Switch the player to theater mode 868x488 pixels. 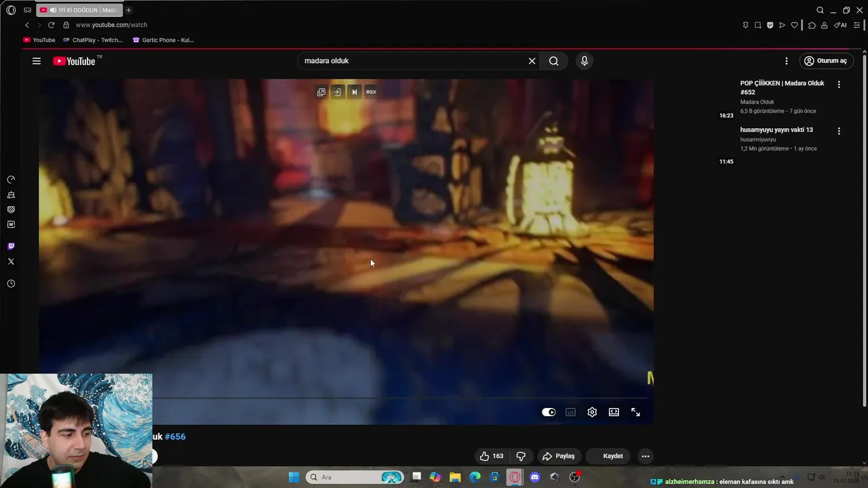(614, 412)
